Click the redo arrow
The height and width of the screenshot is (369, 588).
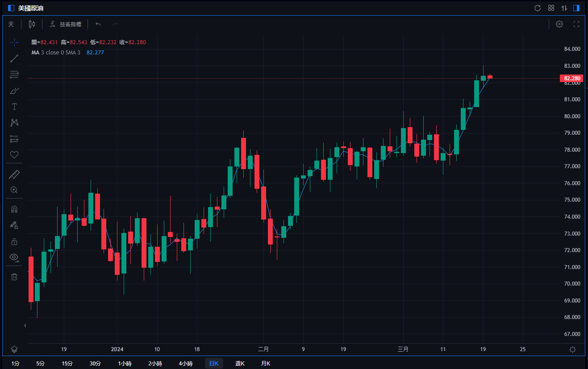[115, 24]
